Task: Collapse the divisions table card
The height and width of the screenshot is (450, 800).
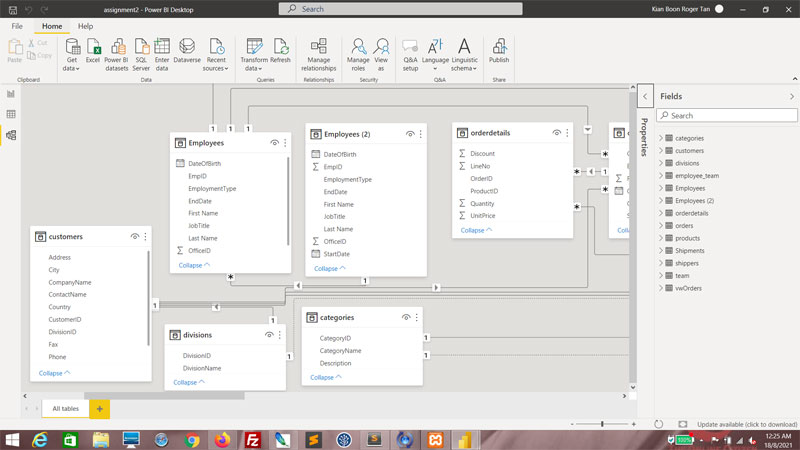Action: pos(189,382)
